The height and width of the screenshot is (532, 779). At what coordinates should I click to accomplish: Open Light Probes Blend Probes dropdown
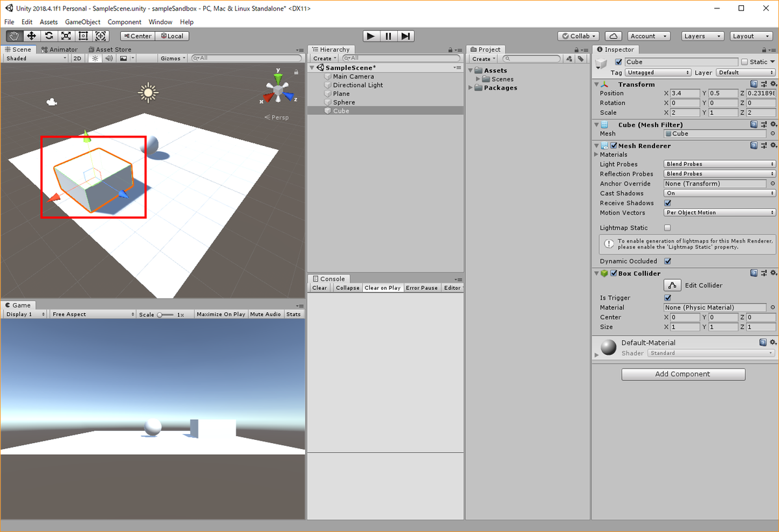720,164
